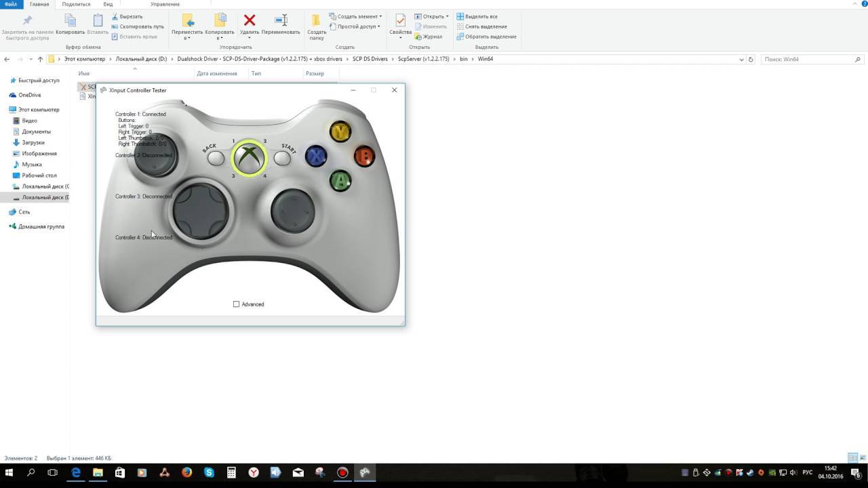Click Copy path (Скопировать путь)
Viewport: 868px width, 488px height.
(138, 26)
